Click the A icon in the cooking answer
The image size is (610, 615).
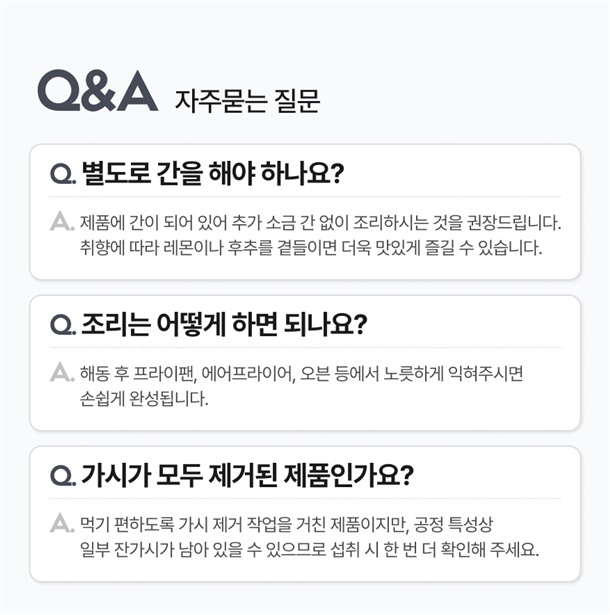pyautogui.click(x=62, y=372)
